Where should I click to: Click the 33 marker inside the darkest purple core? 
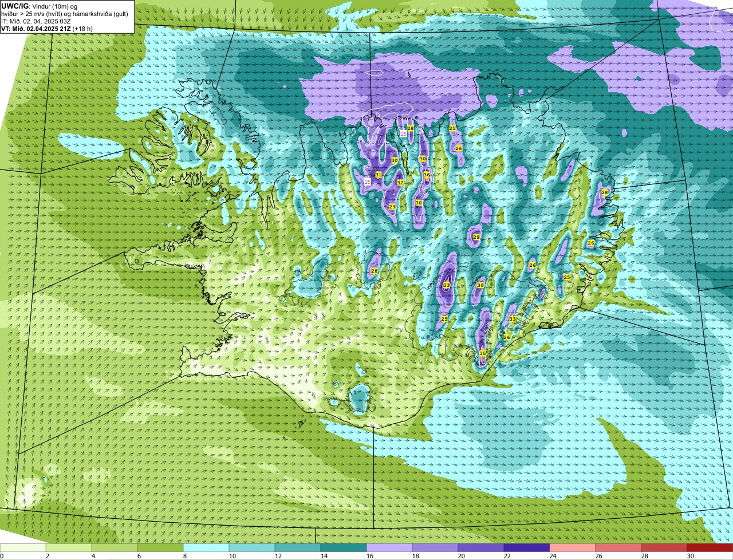(x=446, y=285)
